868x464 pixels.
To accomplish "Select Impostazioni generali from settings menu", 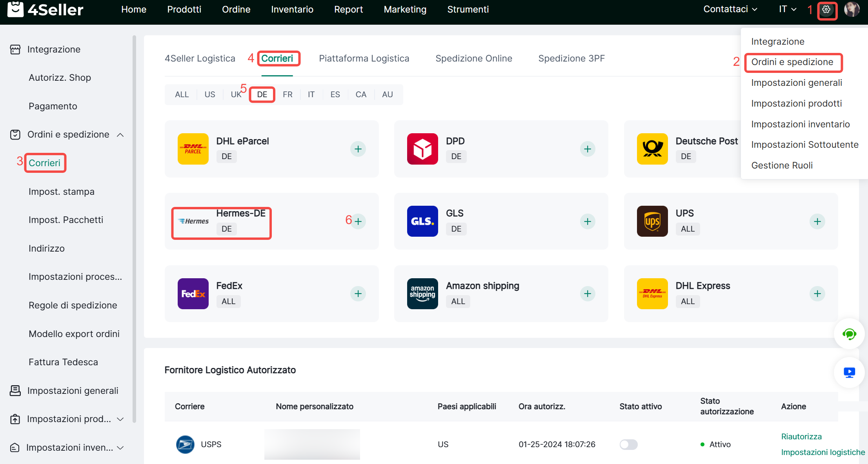I will pos(796,83).
